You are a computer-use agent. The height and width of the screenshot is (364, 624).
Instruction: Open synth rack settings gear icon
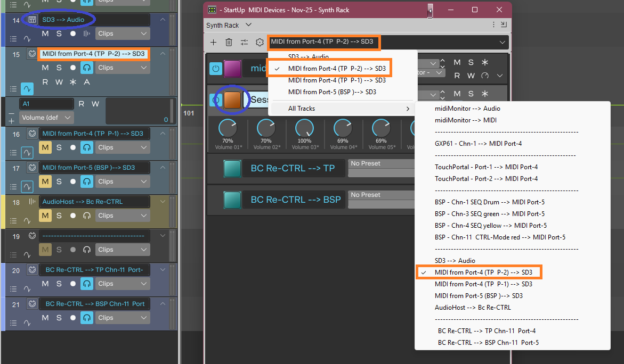tap(260, 43)
